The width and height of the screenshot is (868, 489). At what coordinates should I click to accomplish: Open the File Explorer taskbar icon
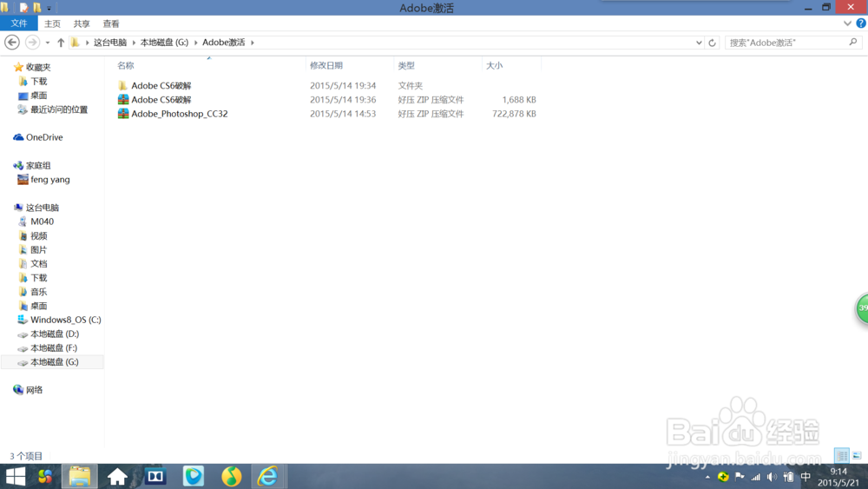tap(79, 476)
